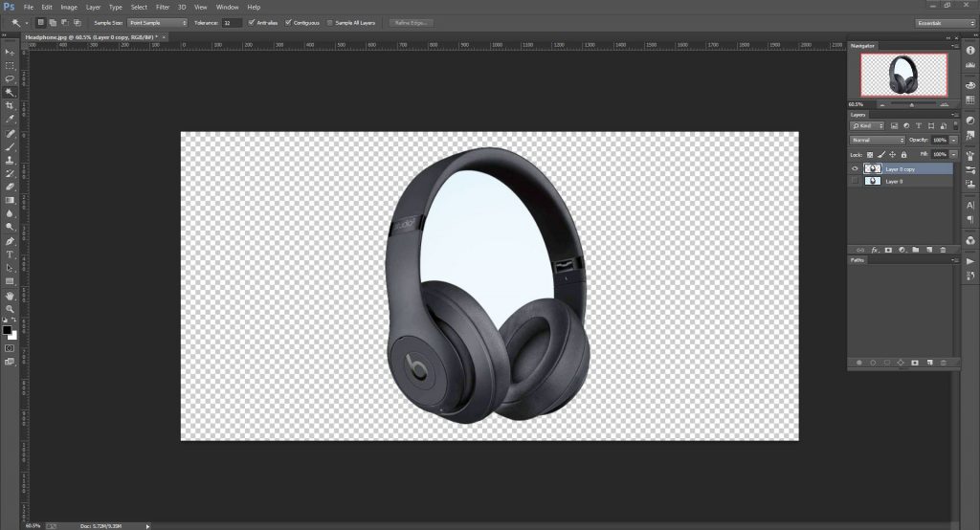The height and width of the screenshot is (530, 980).
Task: Toggle lock all padlock icon
Action: pos(903,154)
